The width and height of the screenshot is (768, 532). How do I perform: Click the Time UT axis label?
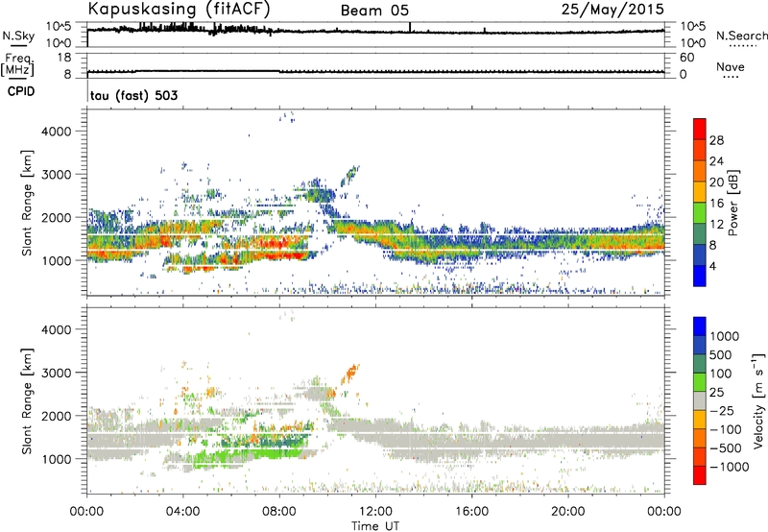375,525
